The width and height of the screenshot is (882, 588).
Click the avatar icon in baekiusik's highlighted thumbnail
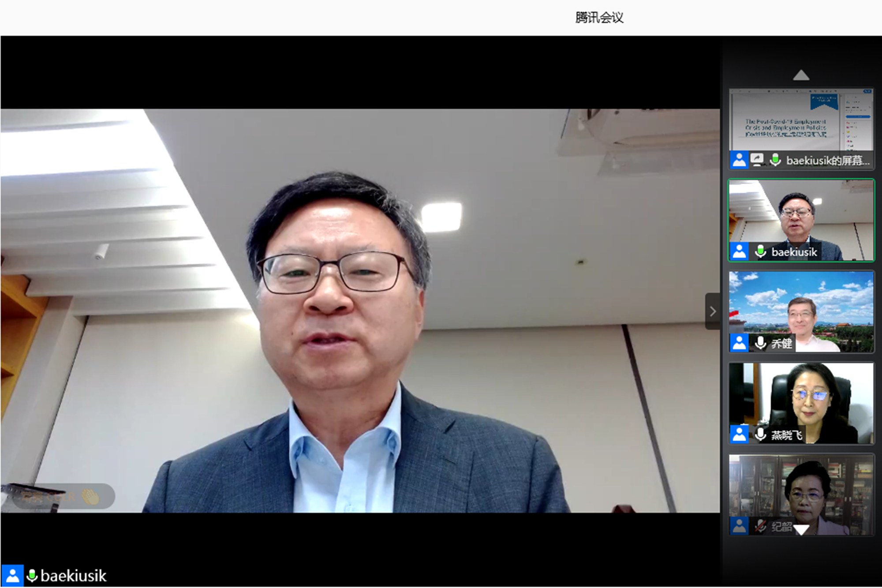pyautogui.click(x=739, y=251)
